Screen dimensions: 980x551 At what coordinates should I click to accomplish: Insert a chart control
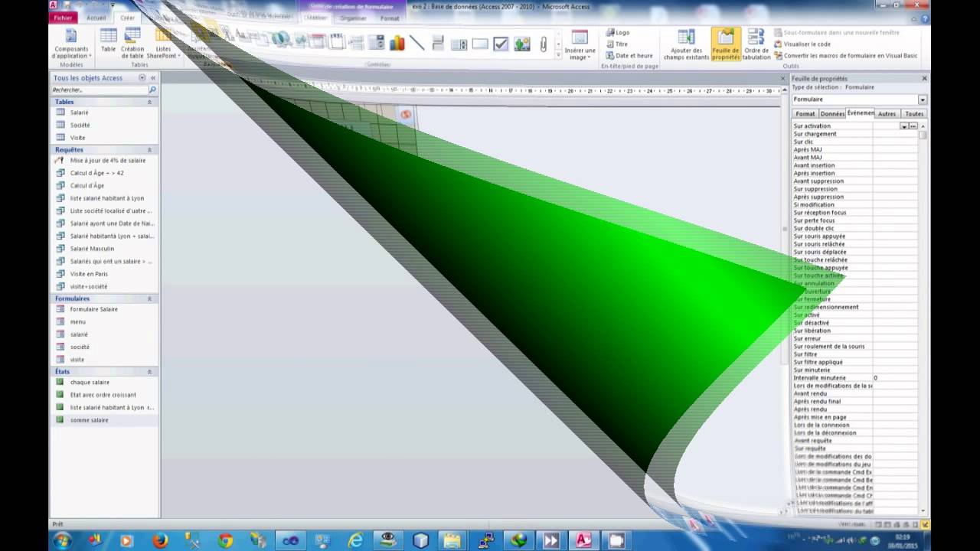(397, 44)
